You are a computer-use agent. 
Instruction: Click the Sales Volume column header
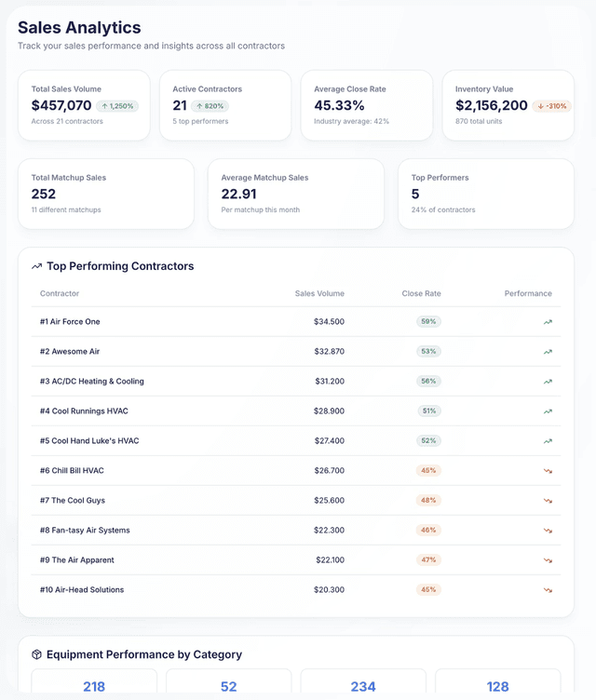tap(319, 293)
